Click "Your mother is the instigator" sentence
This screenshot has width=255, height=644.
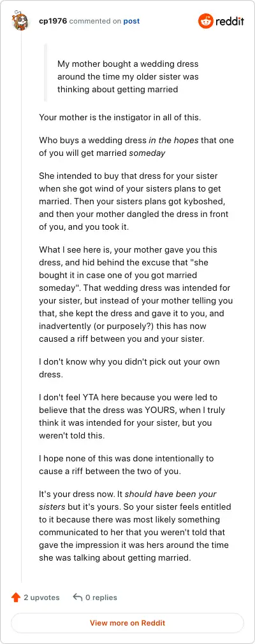120,118
